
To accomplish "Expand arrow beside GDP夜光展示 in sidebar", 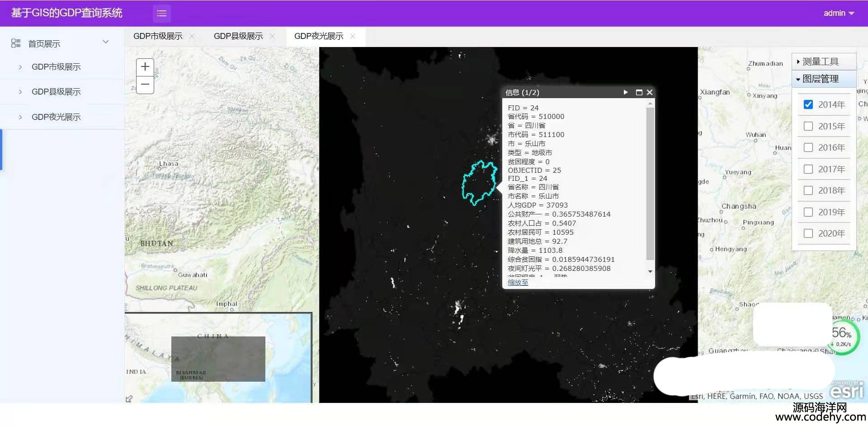I will 20,117.
